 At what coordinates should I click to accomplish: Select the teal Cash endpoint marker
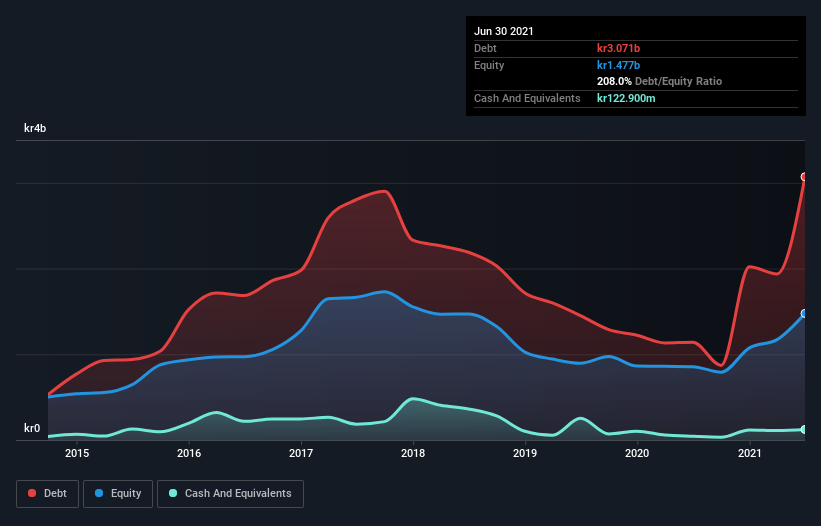click(804, 429)
